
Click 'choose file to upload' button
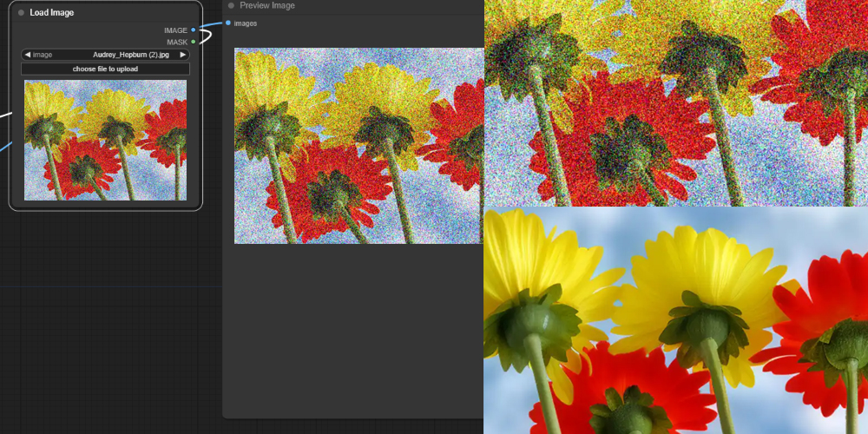(105, 69)
